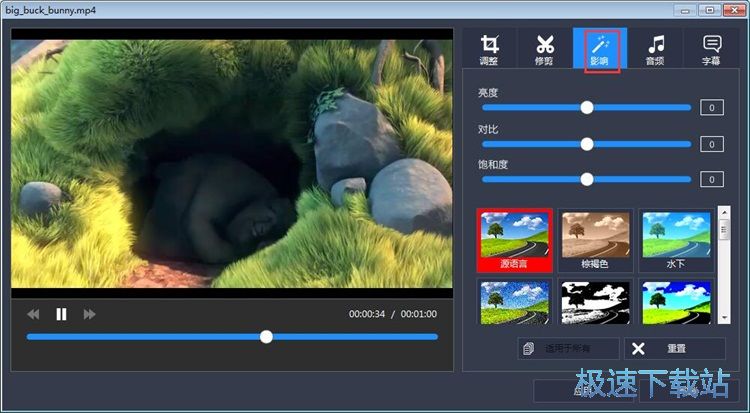Click the 饱和度 saturation value field
The image size is (750, 413).
click(x=712, y=179)
